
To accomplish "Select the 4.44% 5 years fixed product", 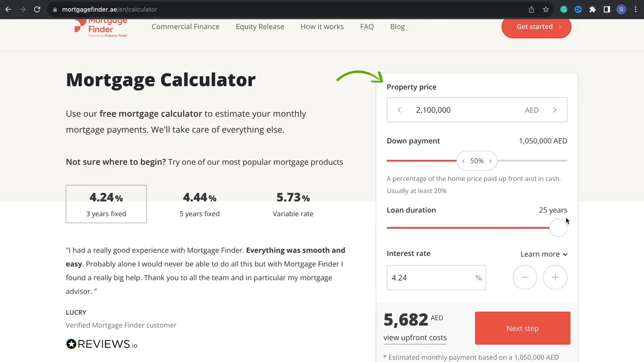I will coord(200,204).
